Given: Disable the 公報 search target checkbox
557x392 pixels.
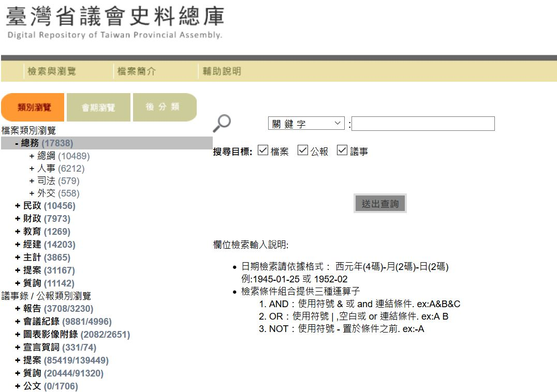Looking at the screenshot, I should 302,150.
